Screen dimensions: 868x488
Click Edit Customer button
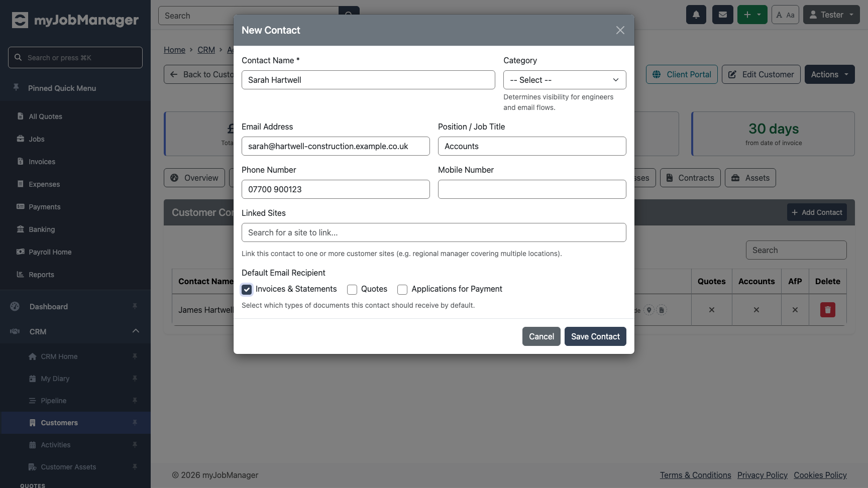coord(761,74)
